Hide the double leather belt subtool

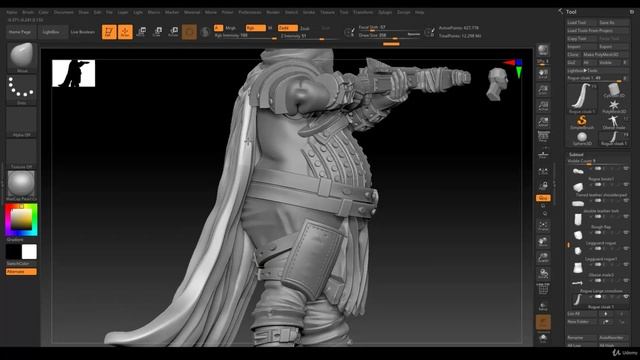(x=626, y=200)
